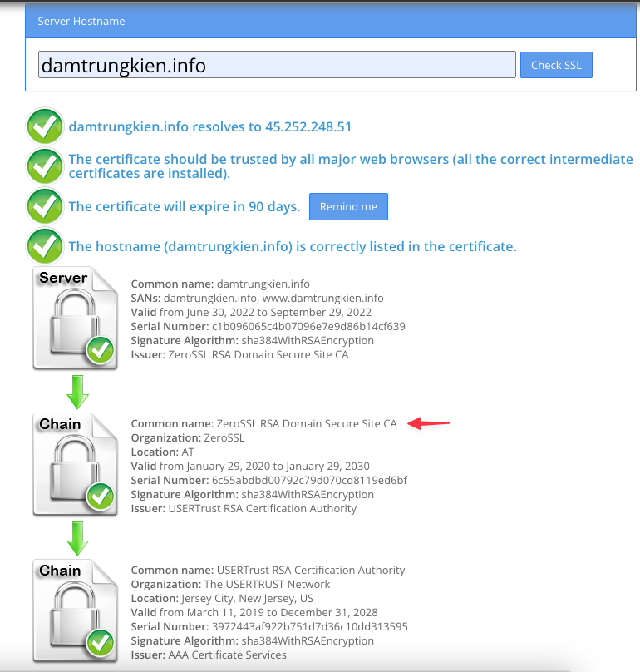
Task: Click green checkmark beside hostname correctly listed message
Action: tap(45, 246)
